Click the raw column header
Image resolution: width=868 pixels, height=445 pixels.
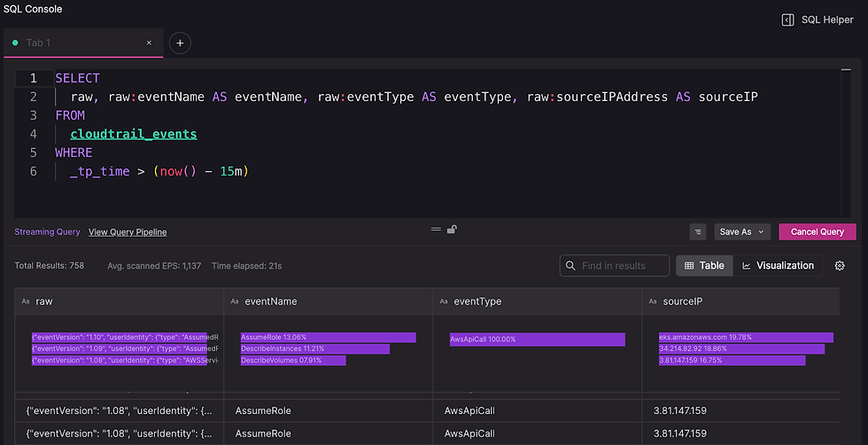[119, 301]
